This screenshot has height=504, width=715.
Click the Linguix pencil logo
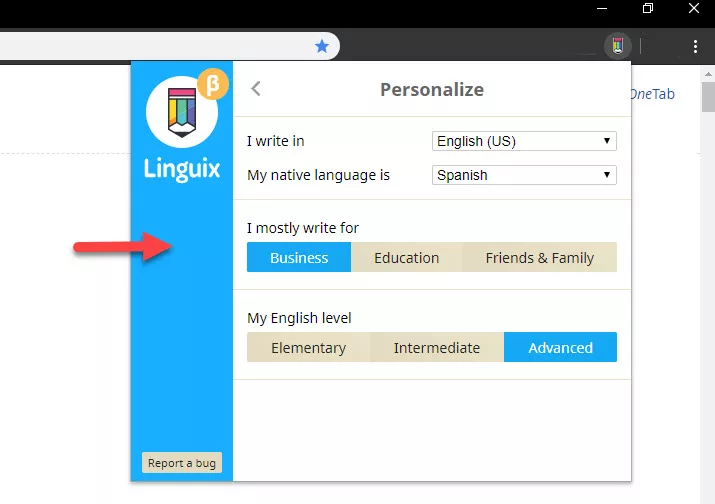pos(181,112)
